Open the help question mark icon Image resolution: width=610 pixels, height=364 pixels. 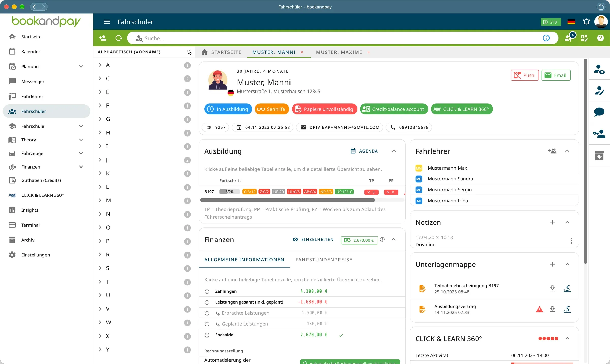click(600, 38)
